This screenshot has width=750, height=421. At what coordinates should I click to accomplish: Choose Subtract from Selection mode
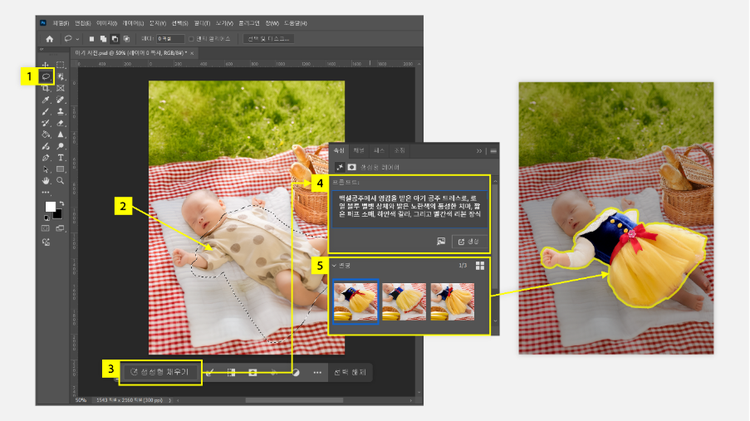coord(115,39)
